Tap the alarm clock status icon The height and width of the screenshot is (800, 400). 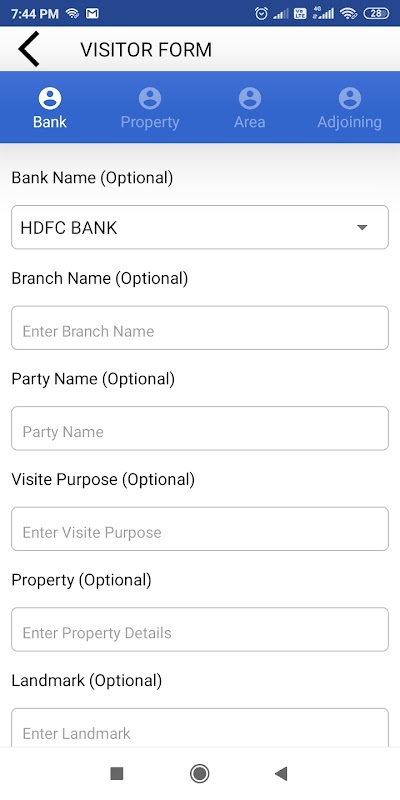point(261,14)
